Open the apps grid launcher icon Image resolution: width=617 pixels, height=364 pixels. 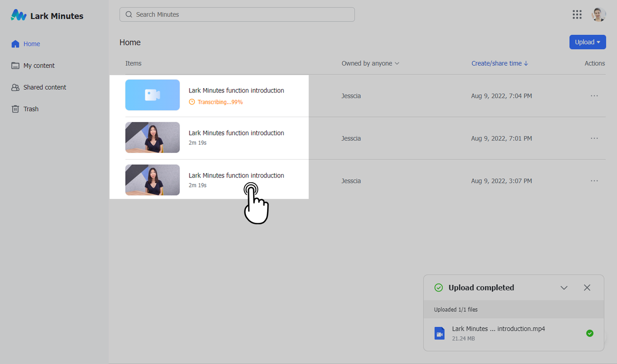(577, 14)
